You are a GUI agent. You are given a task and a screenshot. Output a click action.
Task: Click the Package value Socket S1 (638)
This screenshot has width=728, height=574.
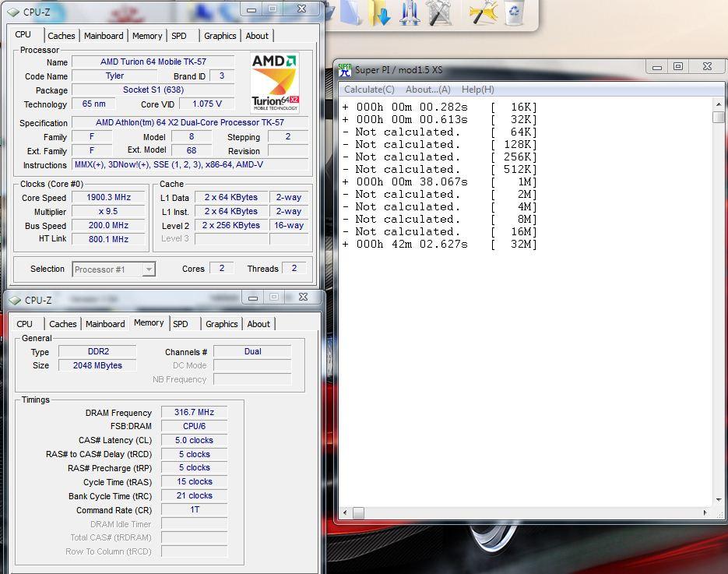pos(153,90)
